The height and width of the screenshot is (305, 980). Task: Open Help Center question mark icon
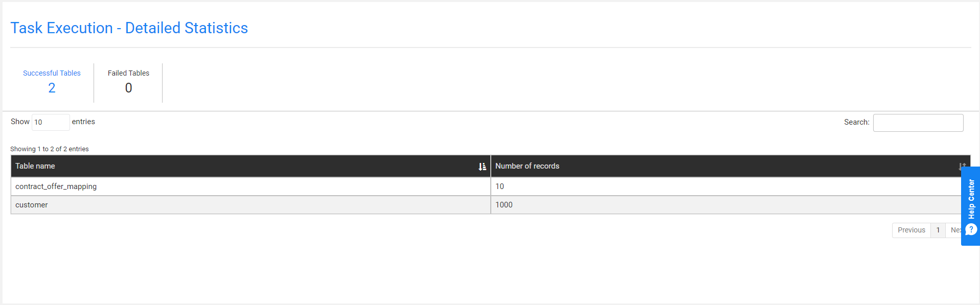click(971, 229)
